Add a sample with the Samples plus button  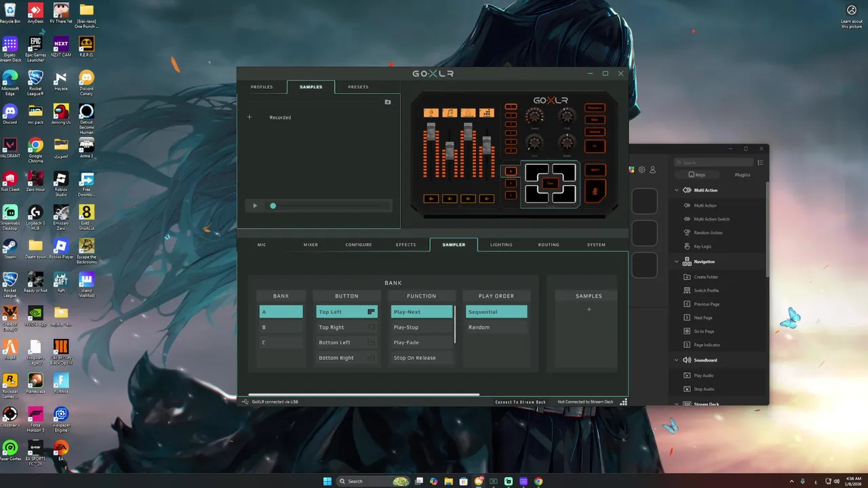pyautogui.click(x=589, y=310)
